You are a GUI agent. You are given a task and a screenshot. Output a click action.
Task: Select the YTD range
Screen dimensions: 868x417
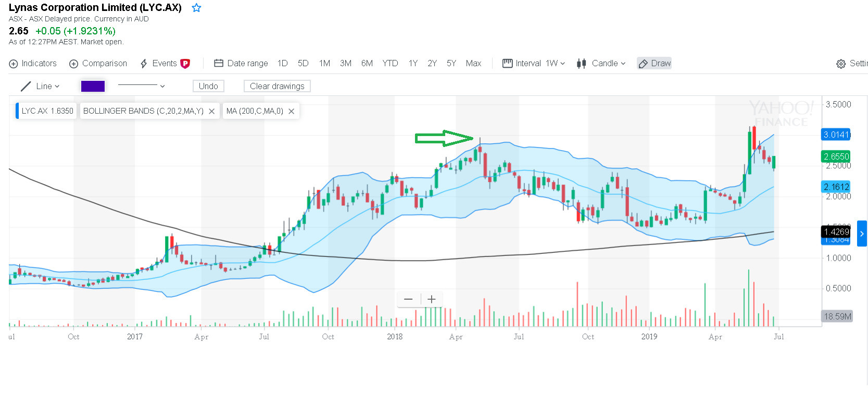click(390, 64)
